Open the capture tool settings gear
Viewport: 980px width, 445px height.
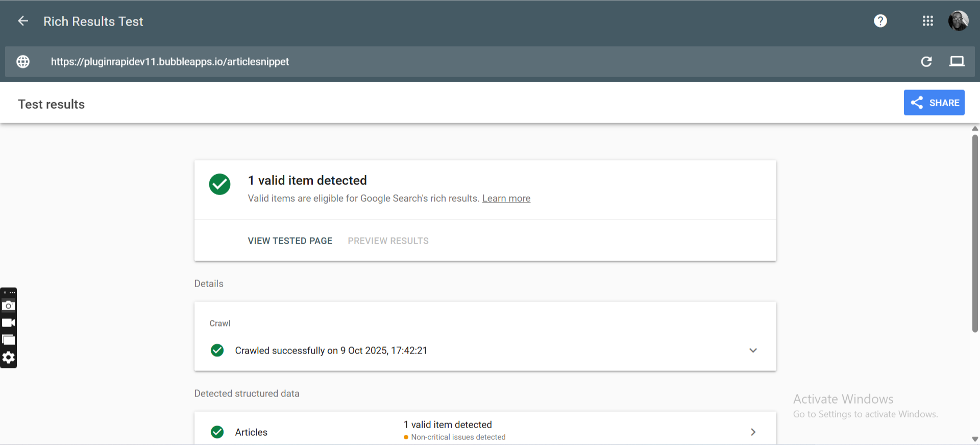click(9, 358)
